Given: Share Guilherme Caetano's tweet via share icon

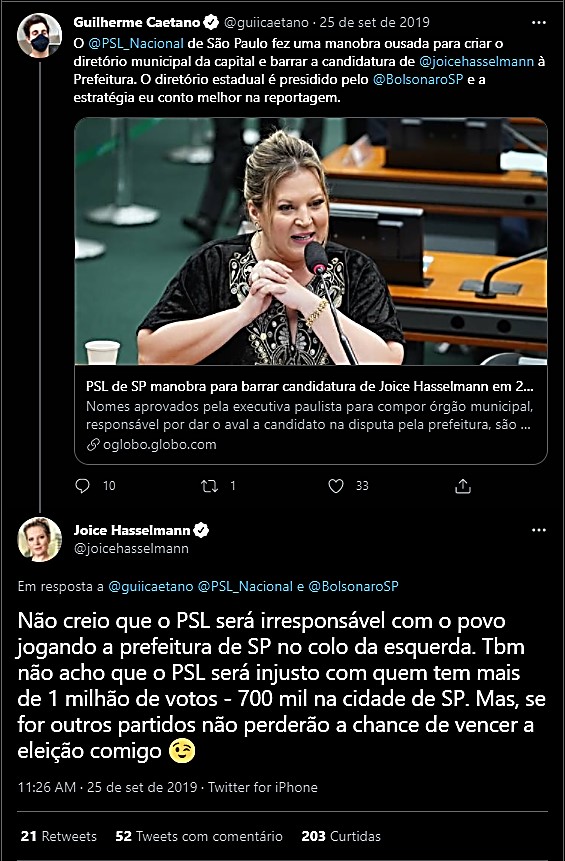Looking at the screenshot, I should point(463,486).
